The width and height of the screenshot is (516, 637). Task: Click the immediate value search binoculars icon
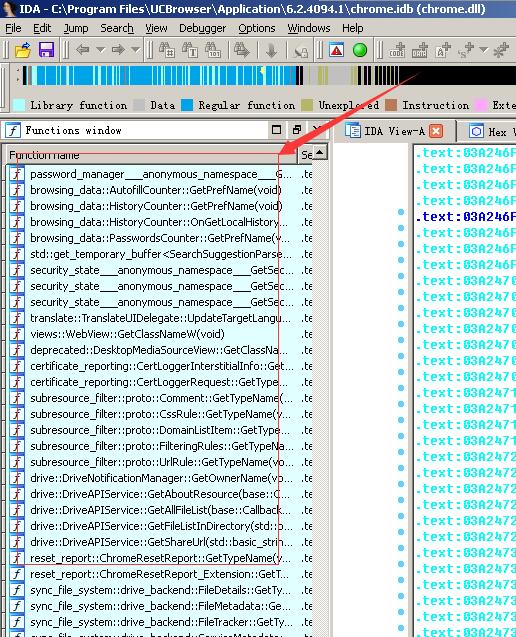[x=167, y=50]
